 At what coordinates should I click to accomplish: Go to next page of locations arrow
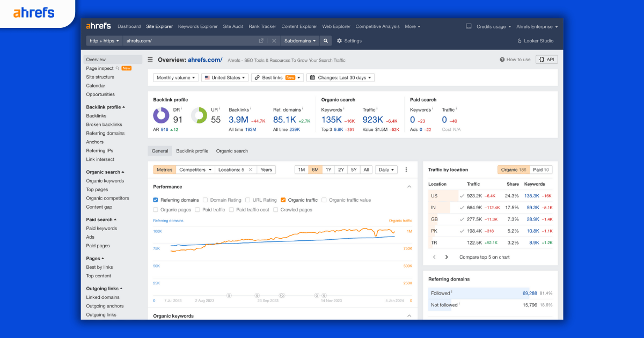[x=447, y=257]
